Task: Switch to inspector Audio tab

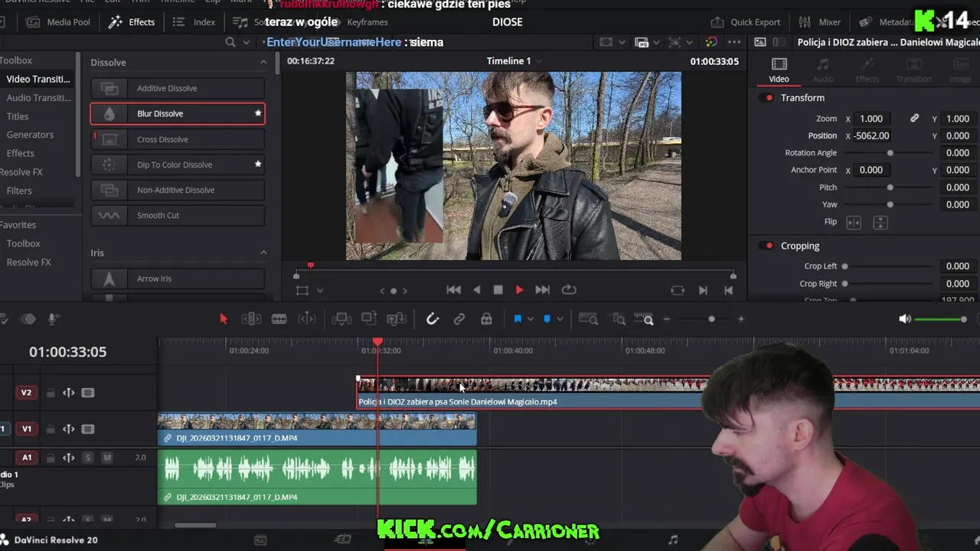Action: coord(823,70)
